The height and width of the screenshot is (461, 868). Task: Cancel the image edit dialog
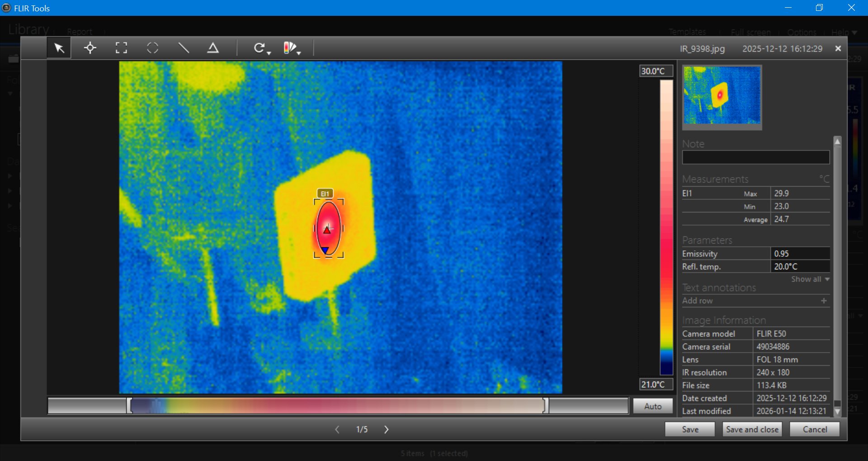[x=814, y=429]
